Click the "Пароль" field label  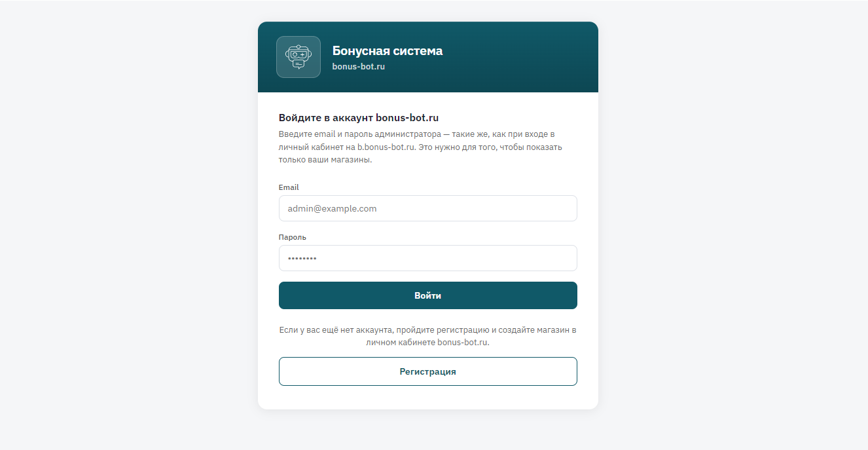(x=293, y=237)
